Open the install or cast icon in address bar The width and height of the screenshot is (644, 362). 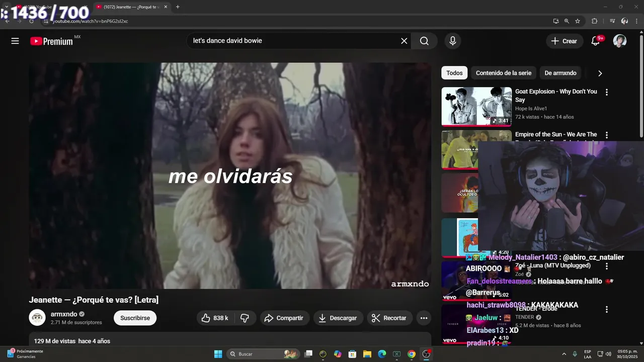point(556,21)
